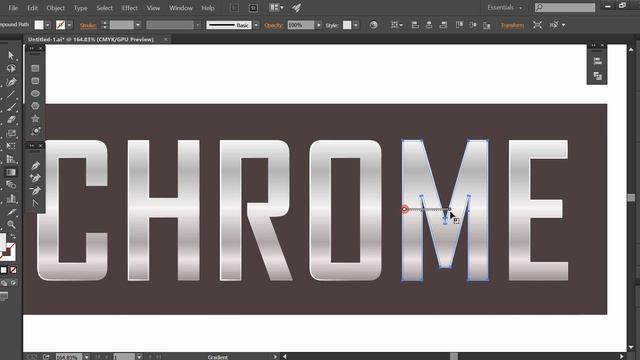Choose Delete Anchor Point tool

tap(35, 191)
